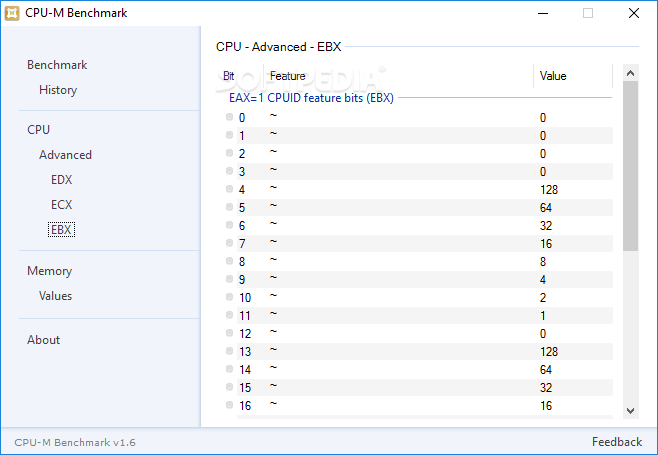Sort by the Bit column header
The width and height of the screenshot is (658, 455).
click(x=229, y=76)
